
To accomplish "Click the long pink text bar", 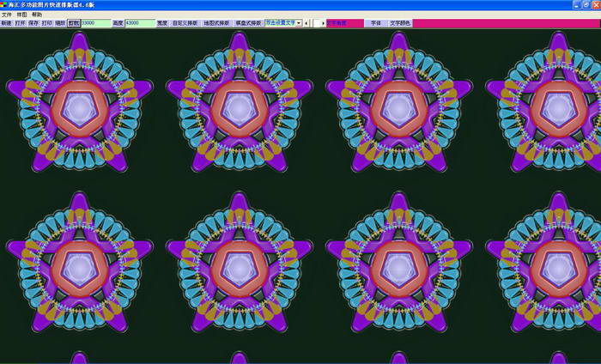I will (x=507, y=23).
